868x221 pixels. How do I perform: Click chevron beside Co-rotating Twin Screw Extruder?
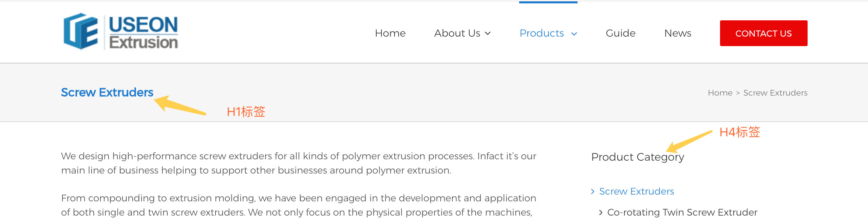click(x=601, y=213)
